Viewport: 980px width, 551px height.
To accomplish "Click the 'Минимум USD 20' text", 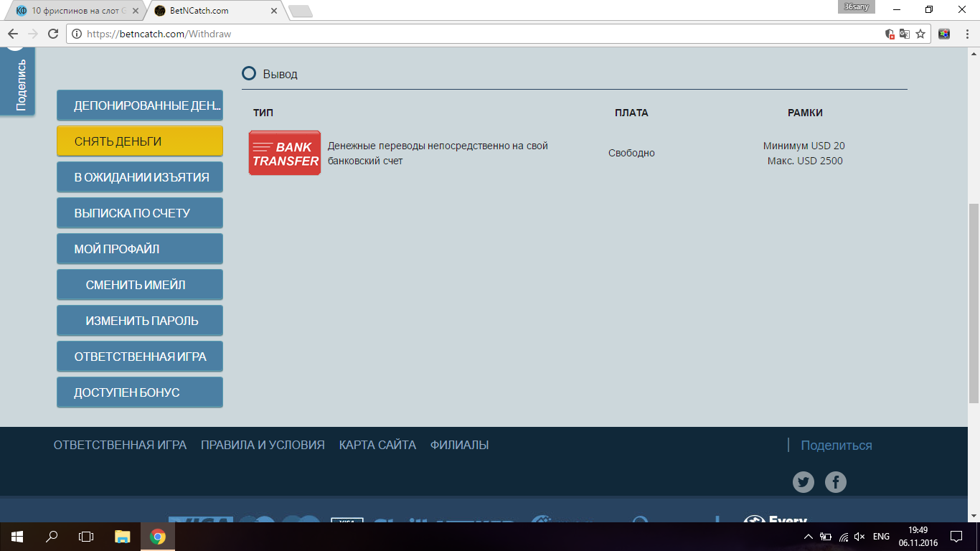I will 804,146.
